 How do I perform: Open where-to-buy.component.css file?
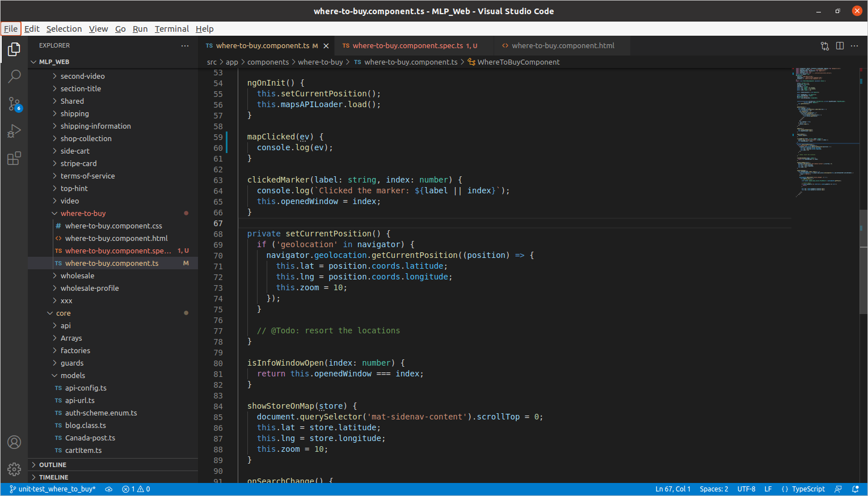point(113,226)
